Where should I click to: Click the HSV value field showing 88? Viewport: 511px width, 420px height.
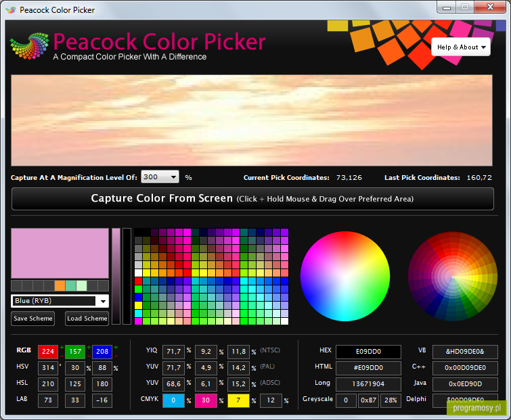102,368
